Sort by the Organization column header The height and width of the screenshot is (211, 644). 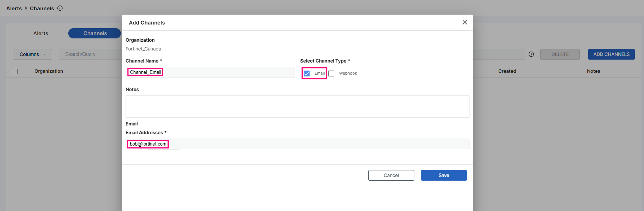[x=49, y=71]
